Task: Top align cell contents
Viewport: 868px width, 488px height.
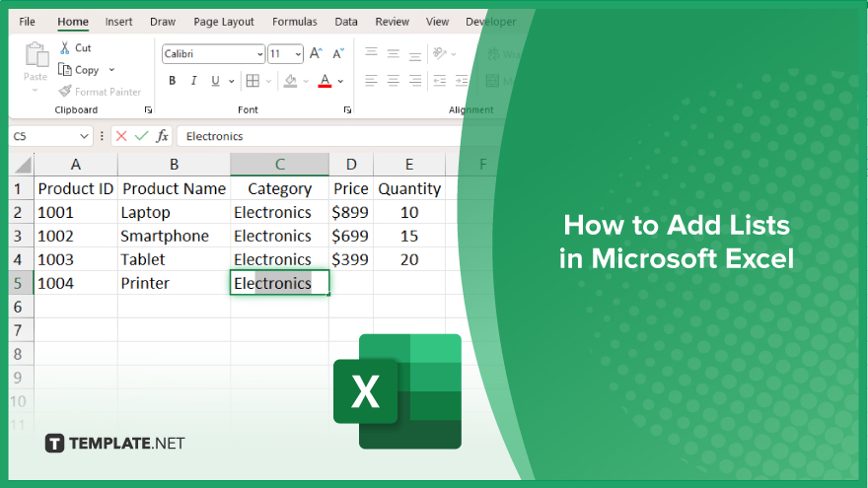Action: (372, 52)
